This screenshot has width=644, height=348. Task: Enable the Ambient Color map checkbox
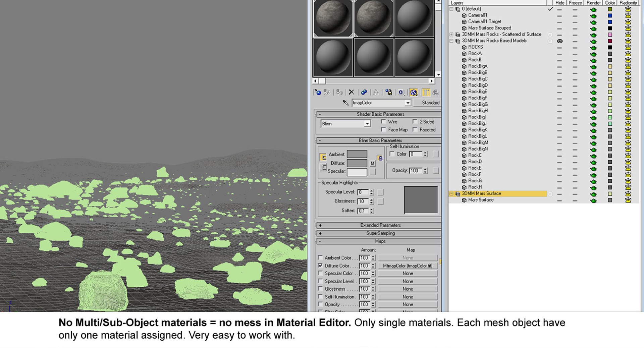[320, 258]
